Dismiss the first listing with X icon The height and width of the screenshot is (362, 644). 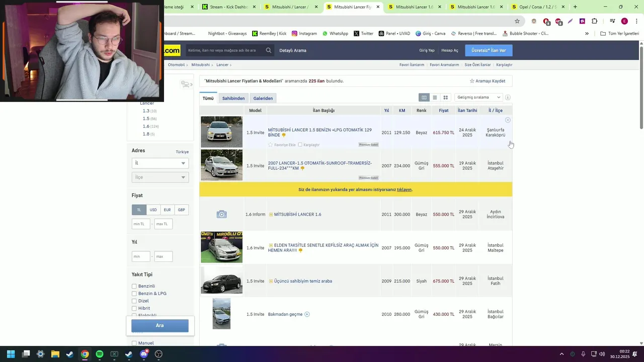(508, 120)
